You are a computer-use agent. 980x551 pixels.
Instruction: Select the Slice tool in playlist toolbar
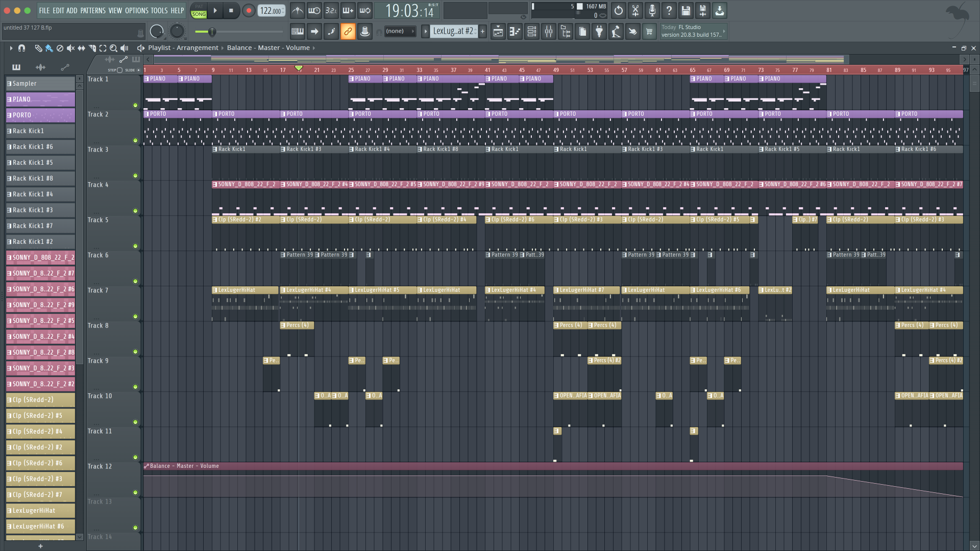click(92, 48)
